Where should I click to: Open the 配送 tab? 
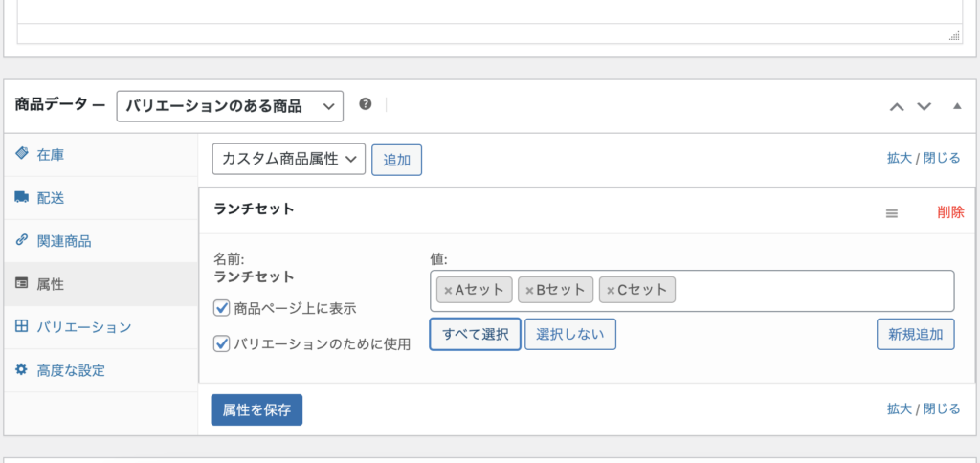point(52,198)
